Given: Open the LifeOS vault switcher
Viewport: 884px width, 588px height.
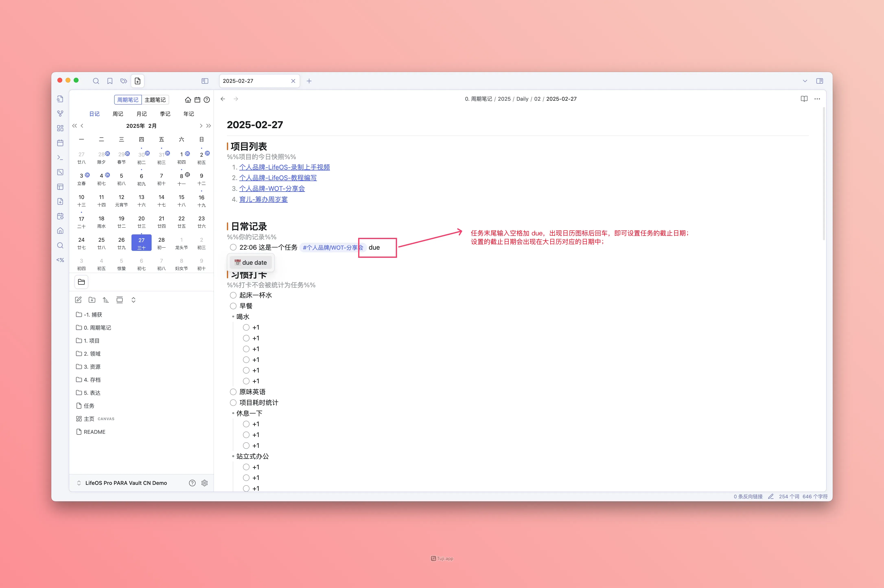Looking at the screenshot, I should pos(126,483).
